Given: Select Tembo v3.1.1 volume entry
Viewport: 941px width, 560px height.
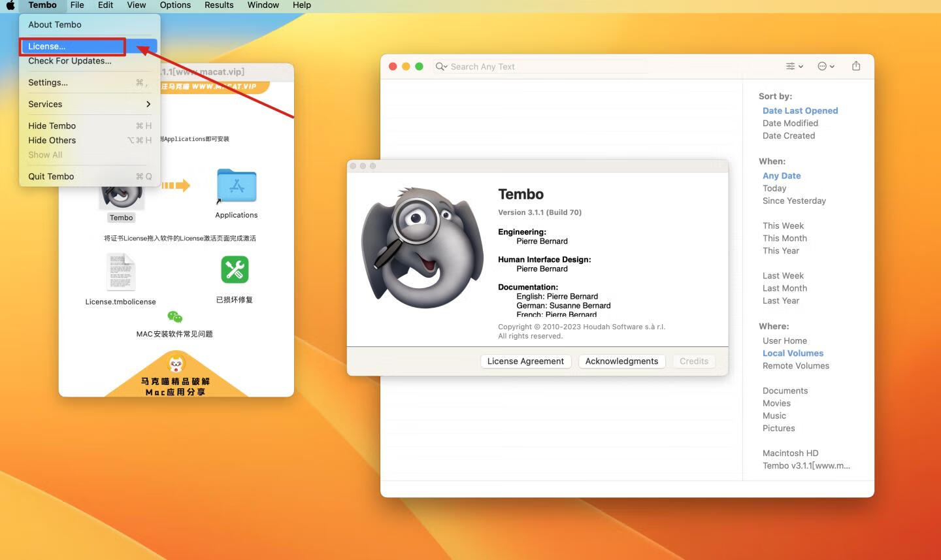Looking at the screenshot, I should 806,466.
